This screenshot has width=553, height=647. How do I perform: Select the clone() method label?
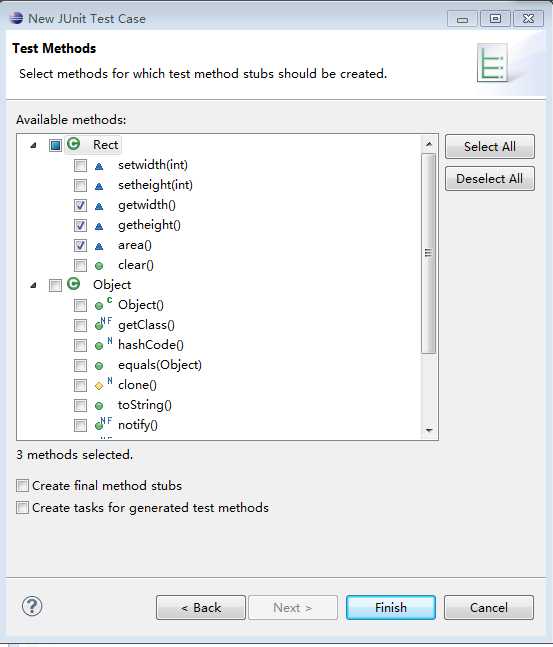[x=137, y=385]
